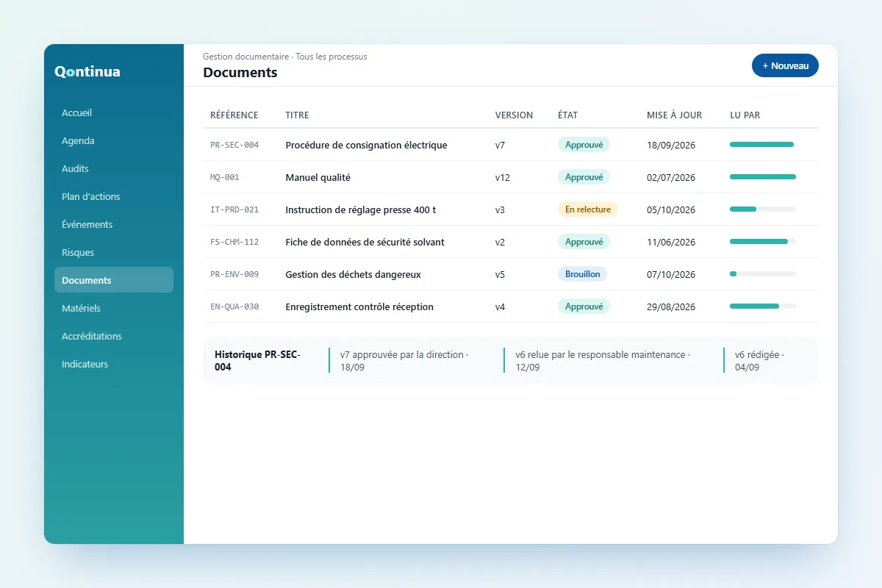
Task: Click version v2 cell
Action: click(500, 242)
